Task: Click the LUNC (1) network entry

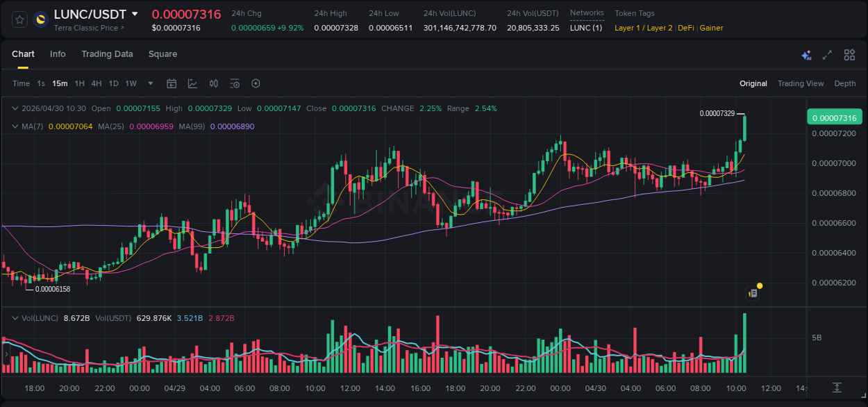Action: (586, 28)
